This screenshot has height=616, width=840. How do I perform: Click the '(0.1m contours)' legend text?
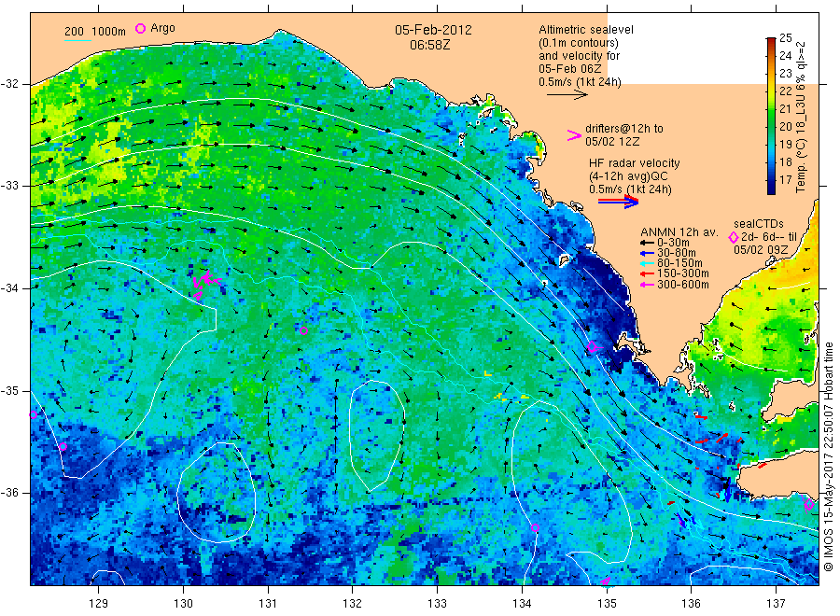coord(579,43)
